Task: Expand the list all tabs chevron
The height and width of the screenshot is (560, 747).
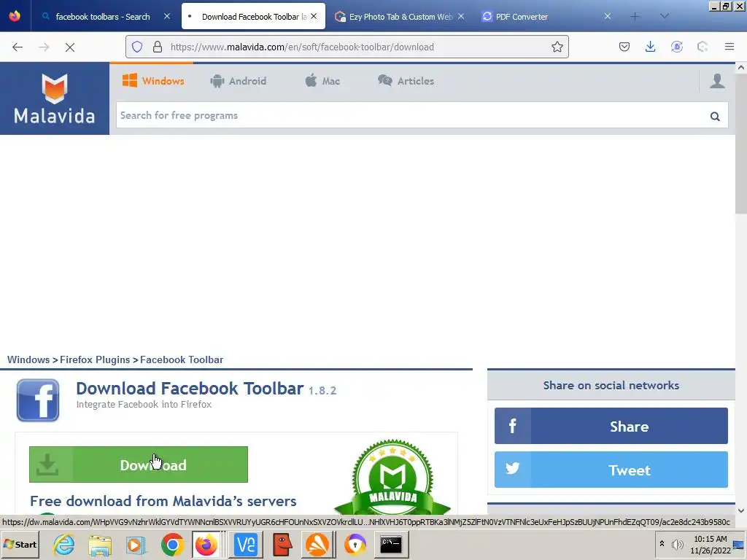Action: point(665,17)
